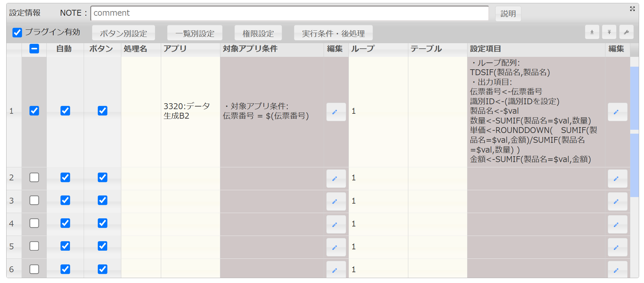Open ボタン別設定 settings
Image resolution: width=644 pixels, height=283 pixels.
(124, 33)
